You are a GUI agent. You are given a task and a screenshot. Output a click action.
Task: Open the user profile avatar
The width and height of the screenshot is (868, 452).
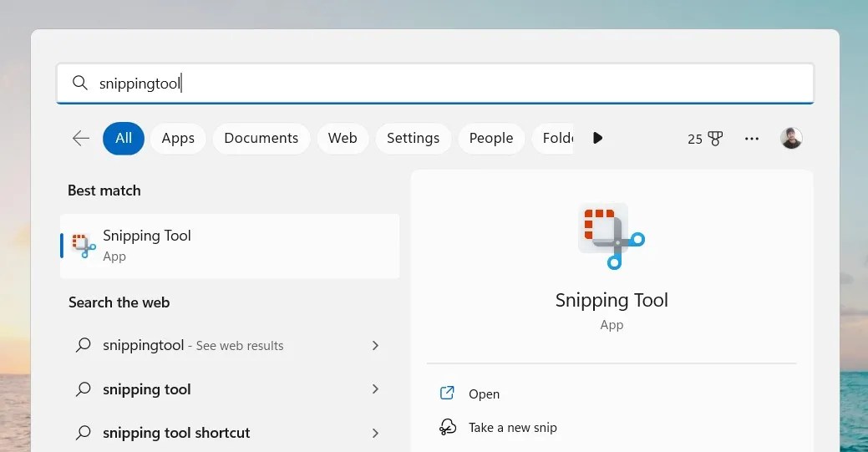tap(791, 138)
